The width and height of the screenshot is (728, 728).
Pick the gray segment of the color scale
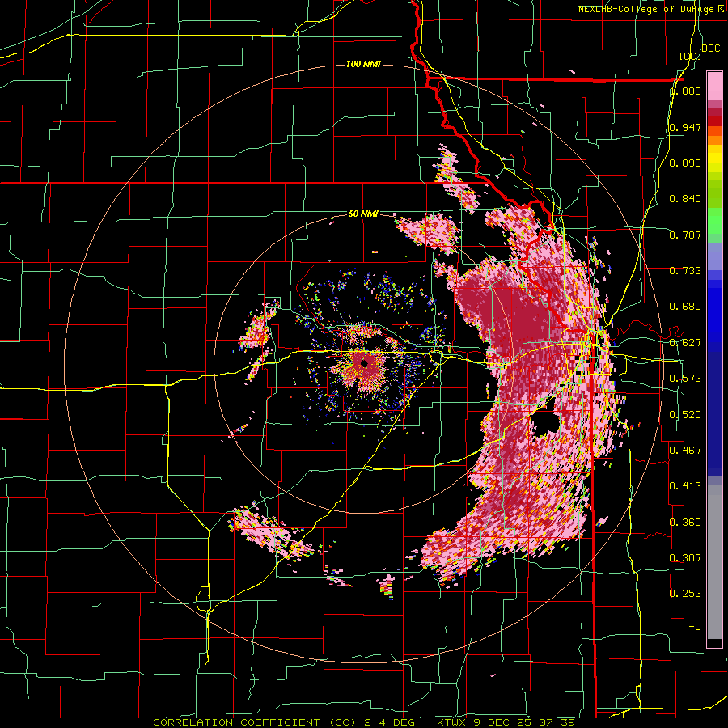click(x=714, y=562)
